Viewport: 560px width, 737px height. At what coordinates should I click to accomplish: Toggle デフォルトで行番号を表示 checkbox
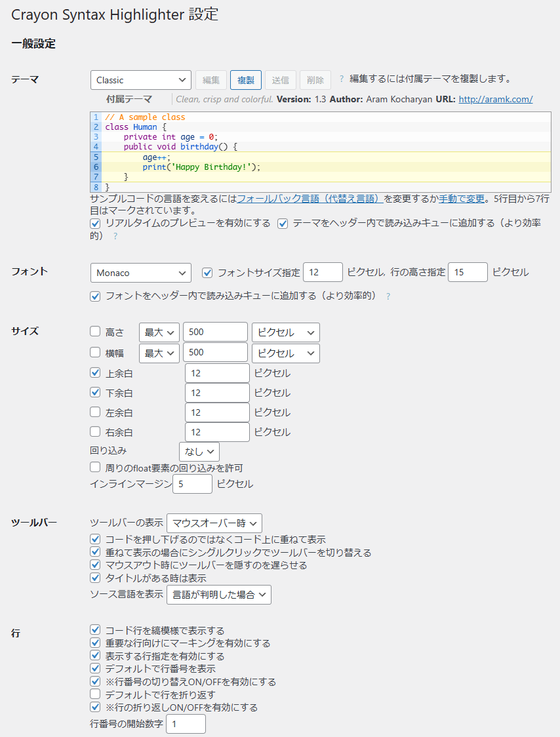[96, 668]
